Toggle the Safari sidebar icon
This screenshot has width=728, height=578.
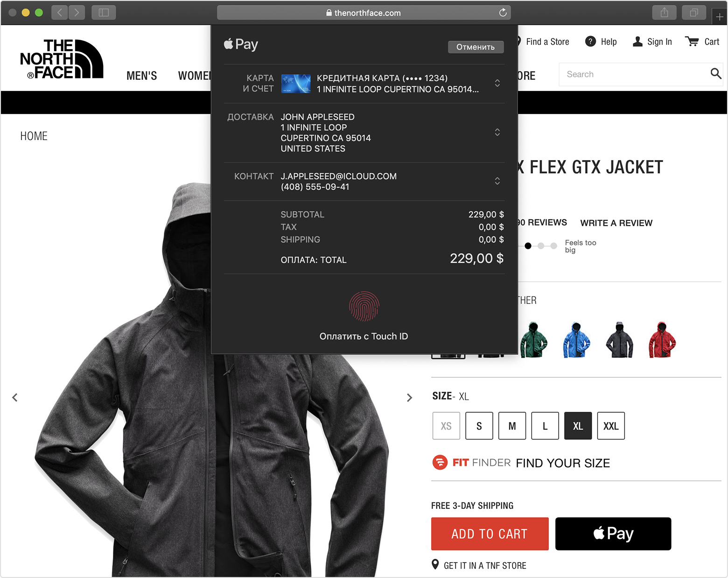click(x=104, y=13)
